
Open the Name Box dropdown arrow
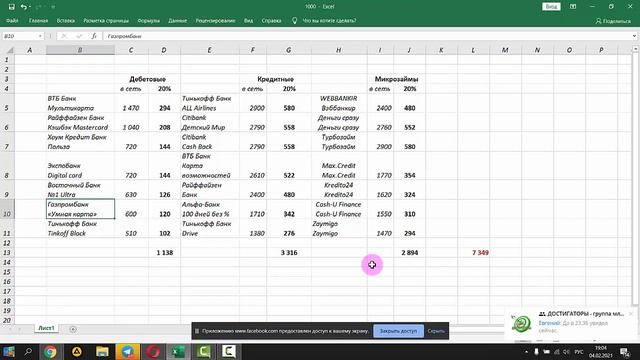click(x=40, y=36)
